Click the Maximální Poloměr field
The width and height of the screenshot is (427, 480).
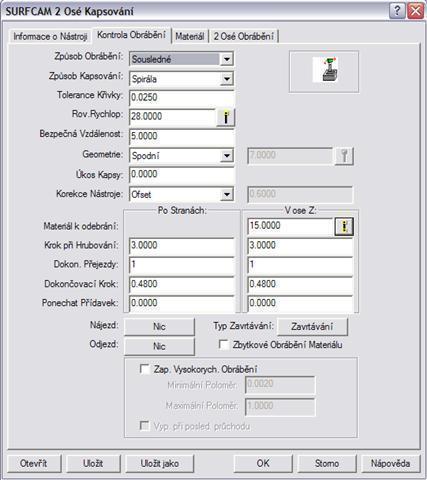coord(280,407)
